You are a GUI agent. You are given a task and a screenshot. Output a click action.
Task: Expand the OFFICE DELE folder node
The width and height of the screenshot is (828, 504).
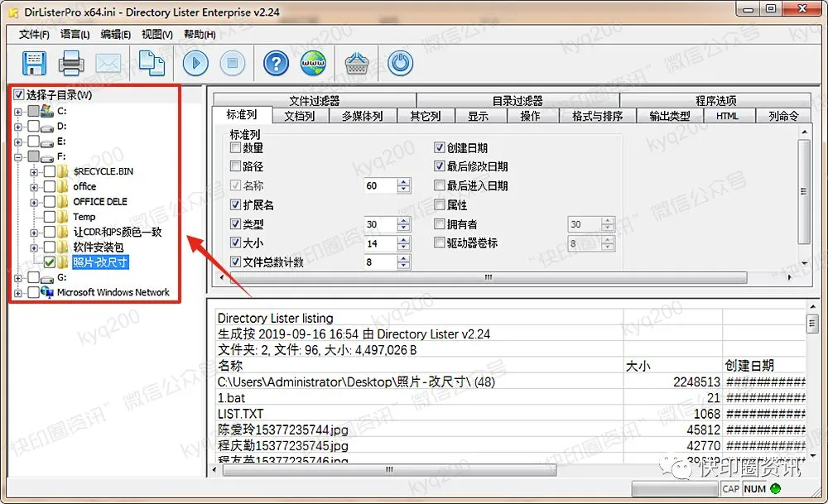34,203
